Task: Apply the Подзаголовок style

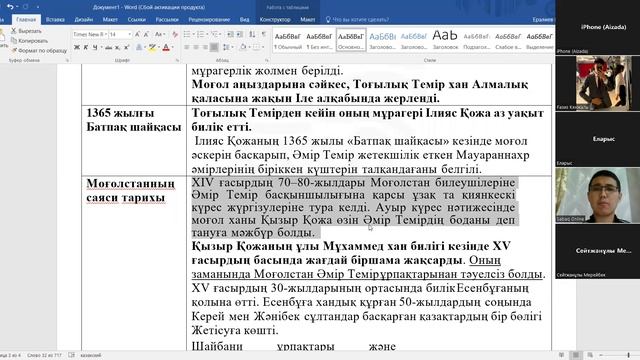Action: click(476, 40)
